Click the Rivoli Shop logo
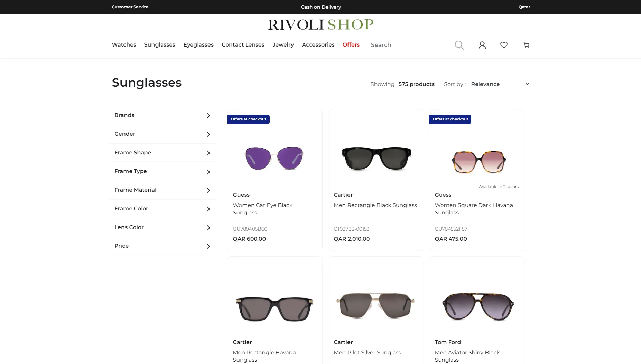Viewport: 641px width, 364px height. (x=320, y=24)
